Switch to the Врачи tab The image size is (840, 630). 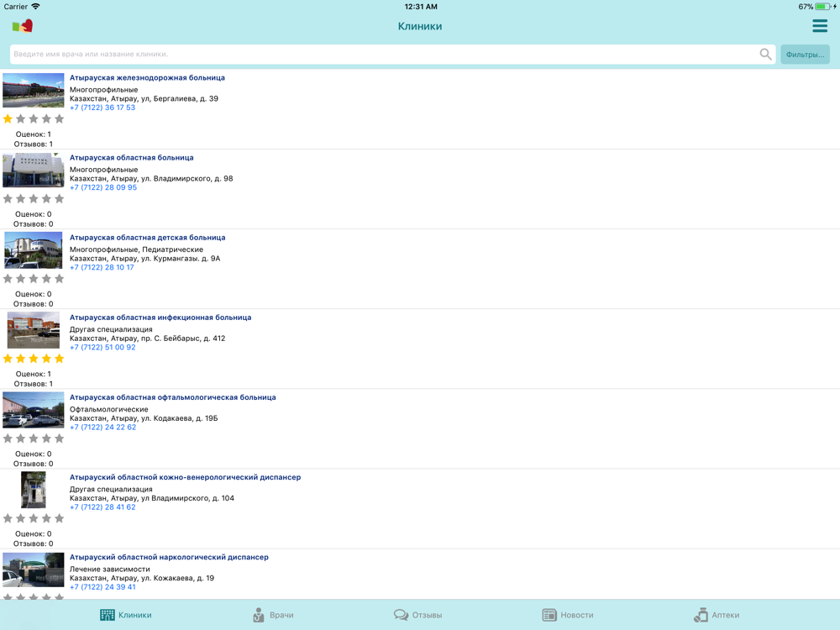coord(273,615)
